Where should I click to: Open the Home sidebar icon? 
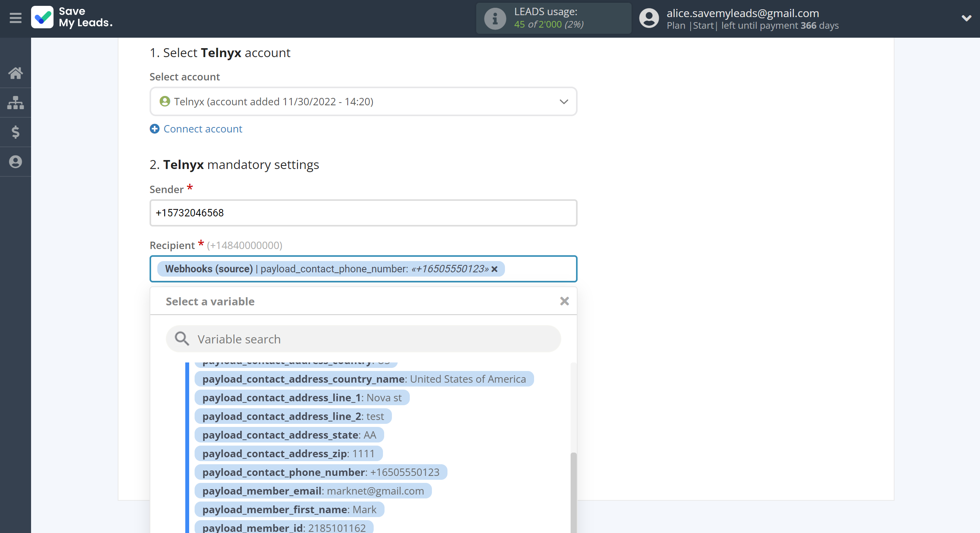click(16, 73)
